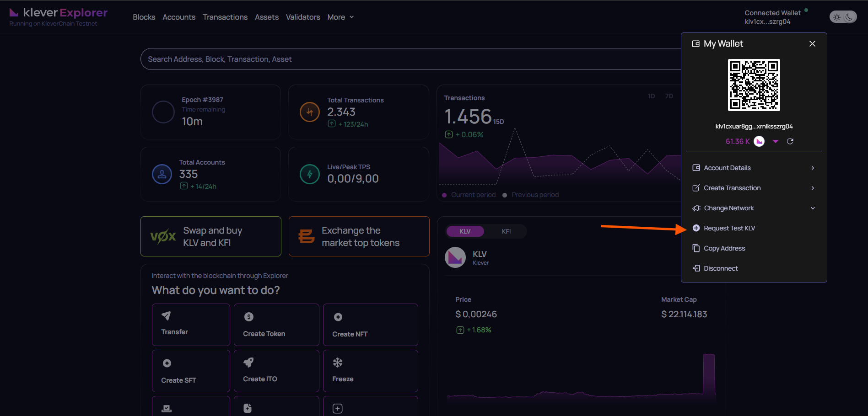
Task: Refresh the wallet balance
Action: (x=790, y=141)
